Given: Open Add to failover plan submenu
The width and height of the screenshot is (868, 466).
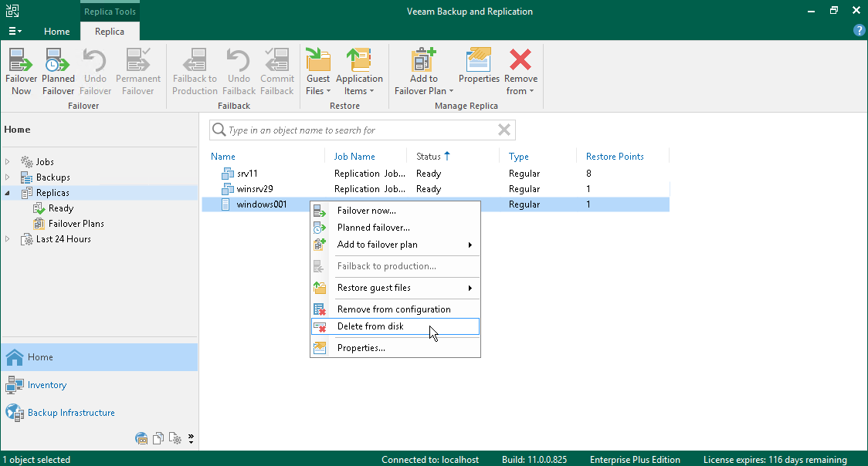Looking at the screenshot, I should [x=395, y=245].
